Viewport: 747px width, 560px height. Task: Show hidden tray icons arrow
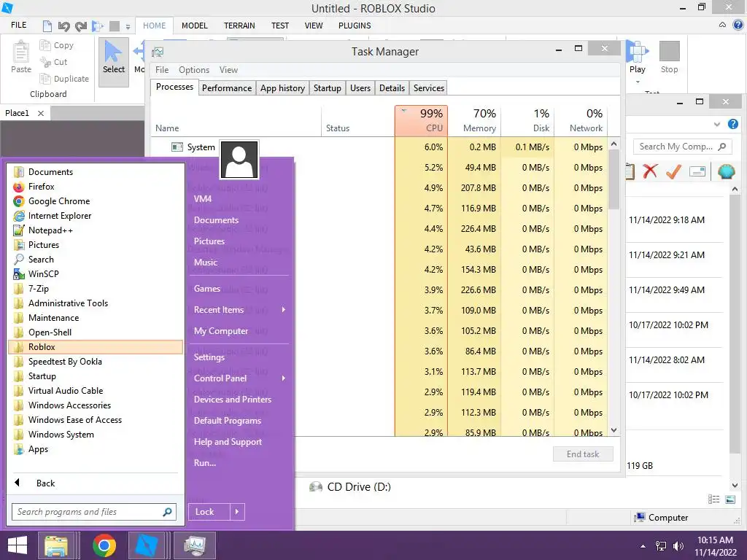[x=643, y=546]
